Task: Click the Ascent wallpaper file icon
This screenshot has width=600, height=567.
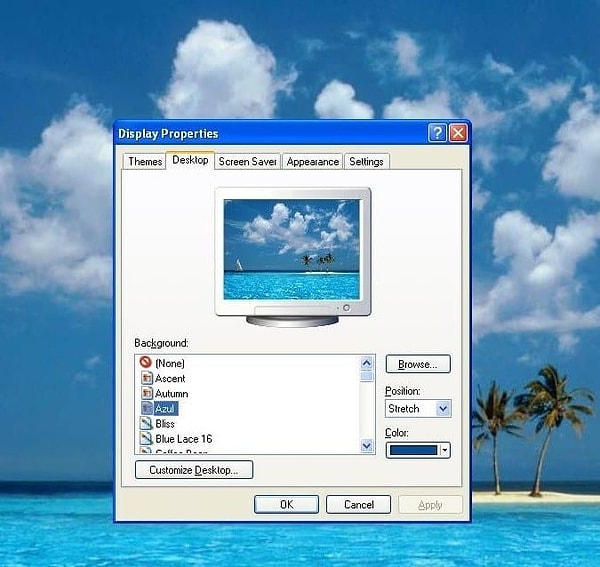Action: pos(146,378)
